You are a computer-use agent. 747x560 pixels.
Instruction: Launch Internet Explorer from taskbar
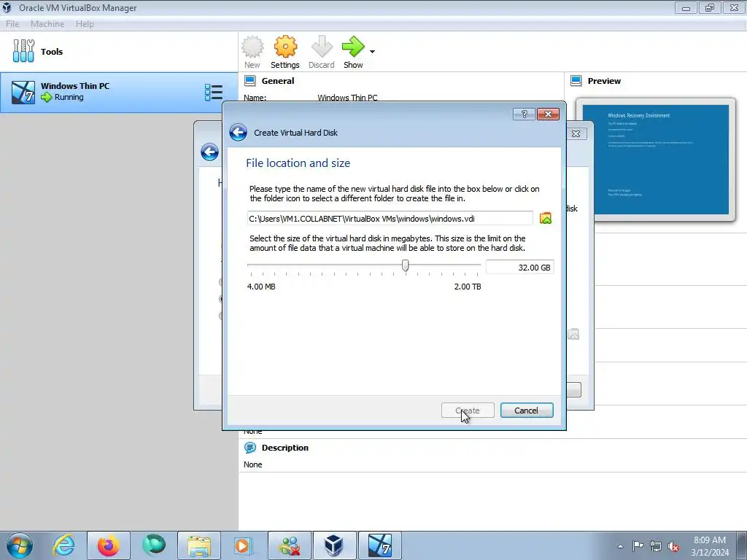pyautogui.click(x=64, y=545)
